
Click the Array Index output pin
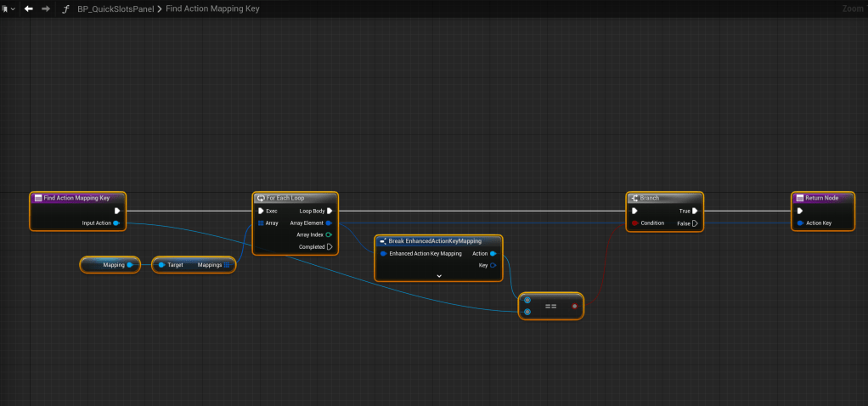pos(329,235)
